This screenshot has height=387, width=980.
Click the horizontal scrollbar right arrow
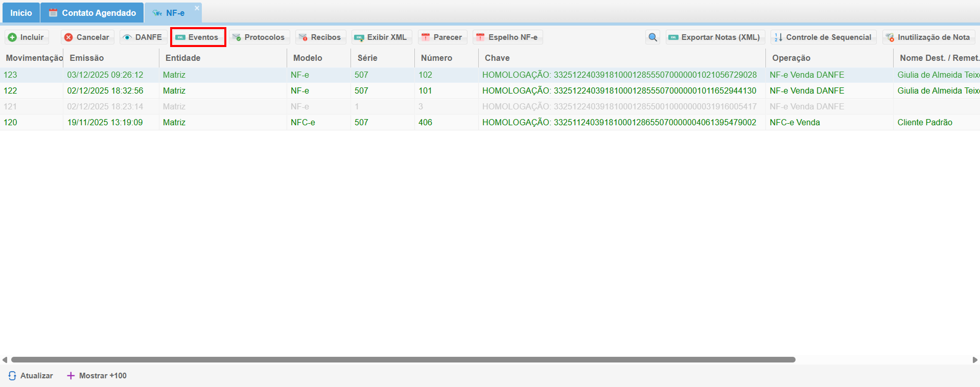975,360
